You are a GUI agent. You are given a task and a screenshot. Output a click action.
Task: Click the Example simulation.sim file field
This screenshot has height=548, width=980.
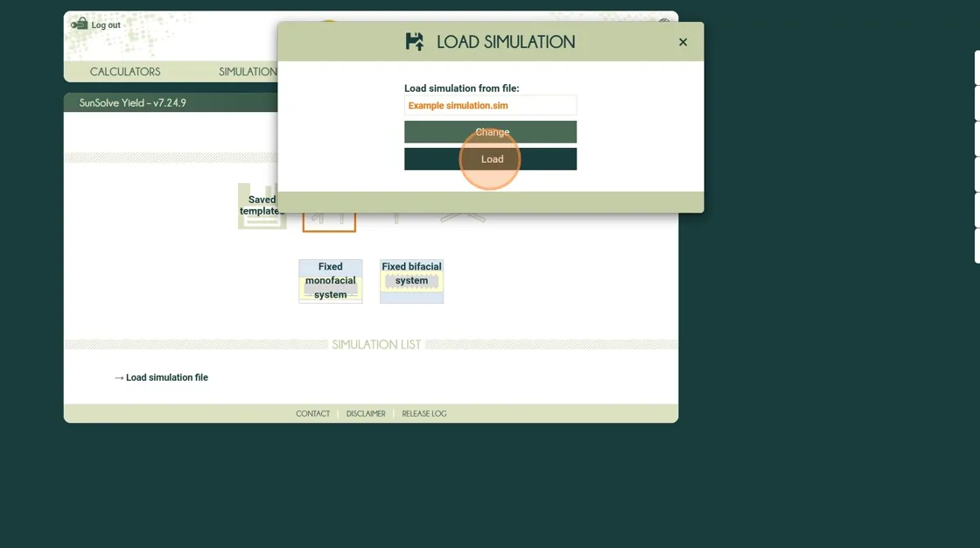490,106
